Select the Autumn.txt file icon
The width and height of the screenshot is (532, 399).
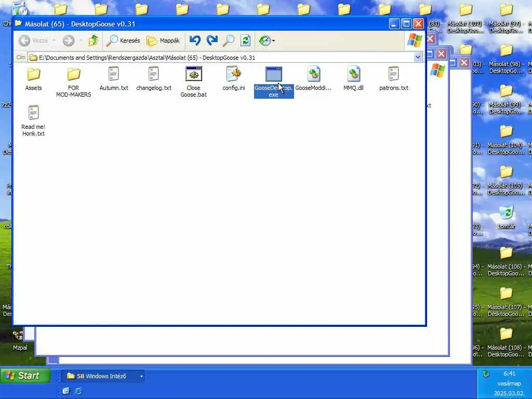pyautogui.click(x=114, y=79)
